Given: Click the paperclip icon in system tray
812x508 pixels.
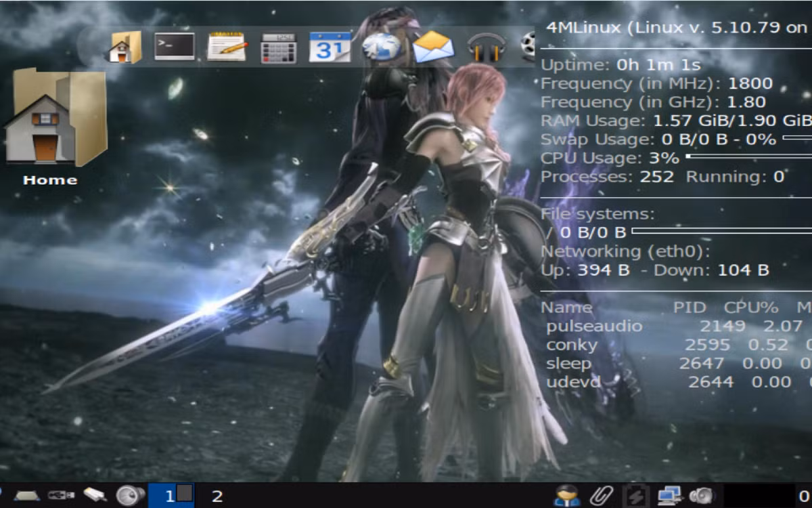Looking at the screenshot, I should [600, 496].
